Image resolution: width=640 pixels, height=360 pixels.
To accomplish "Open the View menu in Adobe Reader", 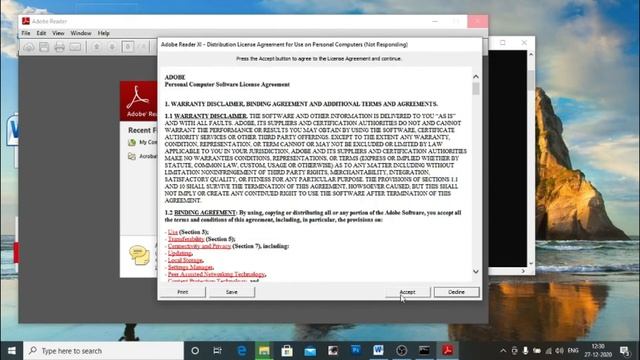I will coord(58,33).
